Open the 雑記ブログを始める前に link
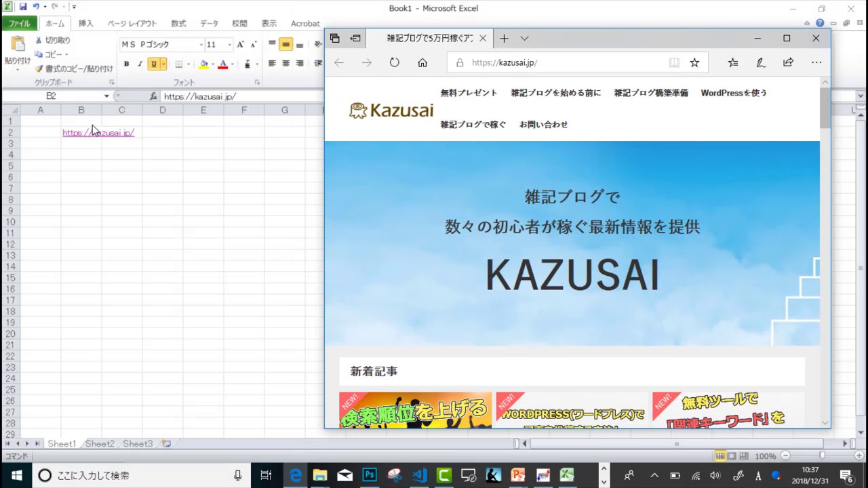Viewport: 868px width, 488px height. click(x=555, y=93)
